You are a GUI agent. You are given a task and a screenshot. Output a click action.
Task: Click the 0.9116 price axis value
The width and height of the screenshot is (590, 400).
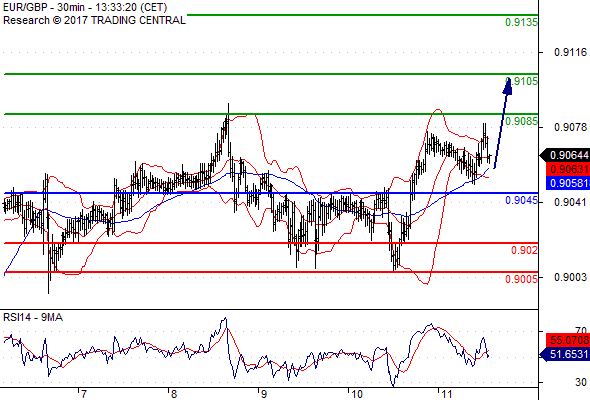click(x=570, y=52)
